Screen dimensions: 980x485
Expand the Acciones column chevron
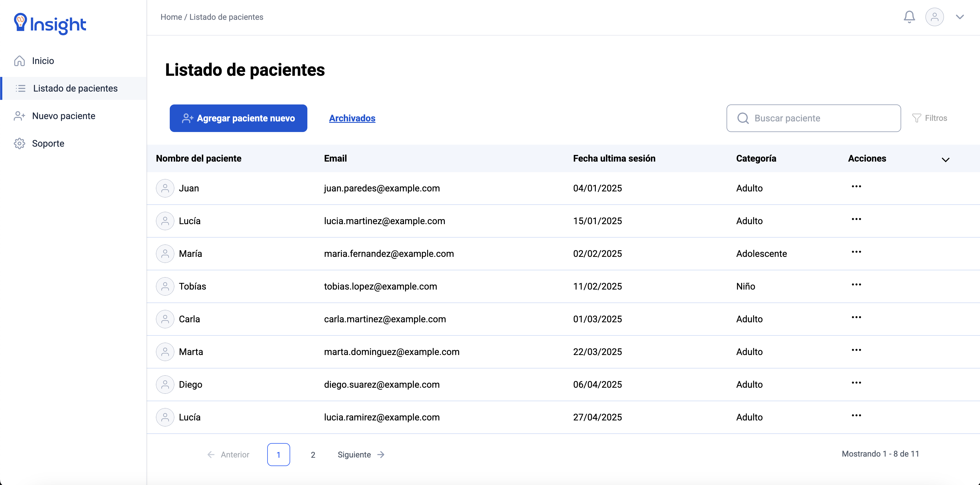(945, 160)
